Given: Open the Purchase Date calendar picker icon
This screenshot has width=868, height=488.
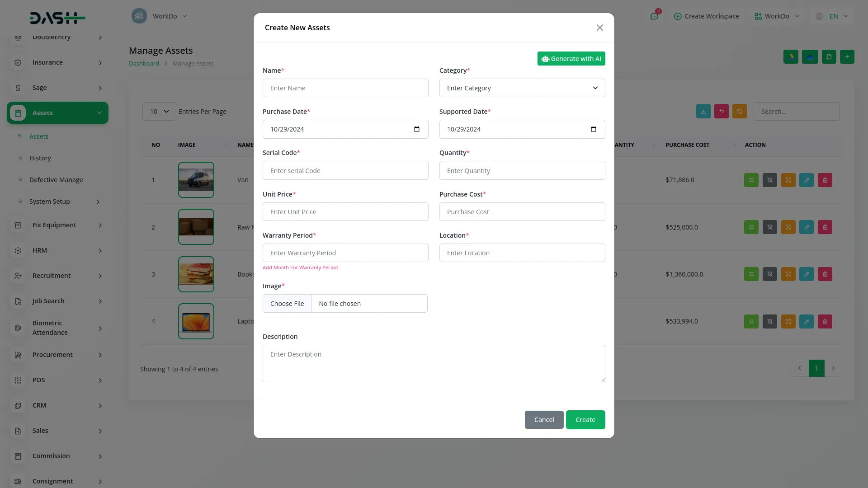Looking at the screenshot, I should click(416, 129).
